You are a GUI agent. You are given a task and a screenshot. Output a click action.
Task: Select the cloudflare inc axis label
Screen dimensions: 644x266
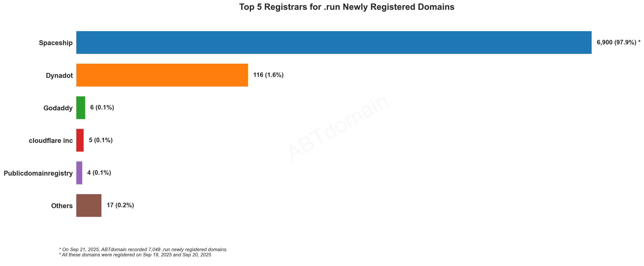(x=51, y=140)
